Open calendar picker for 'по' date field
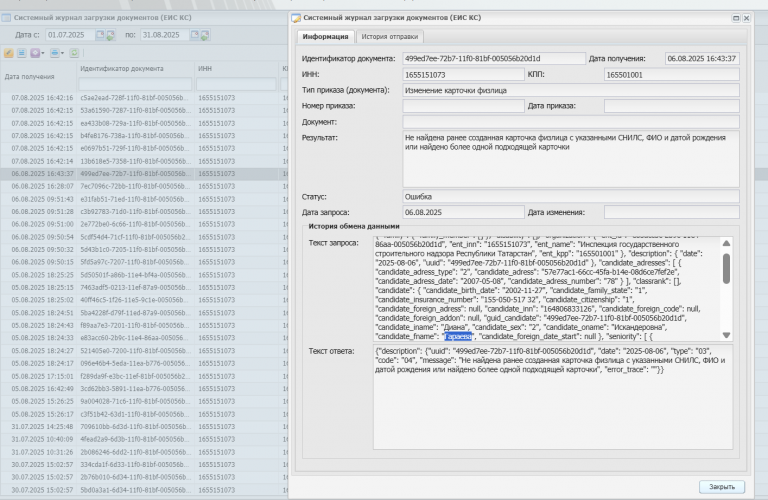This screenshot has width=768, height=500. tap(194, 35)
